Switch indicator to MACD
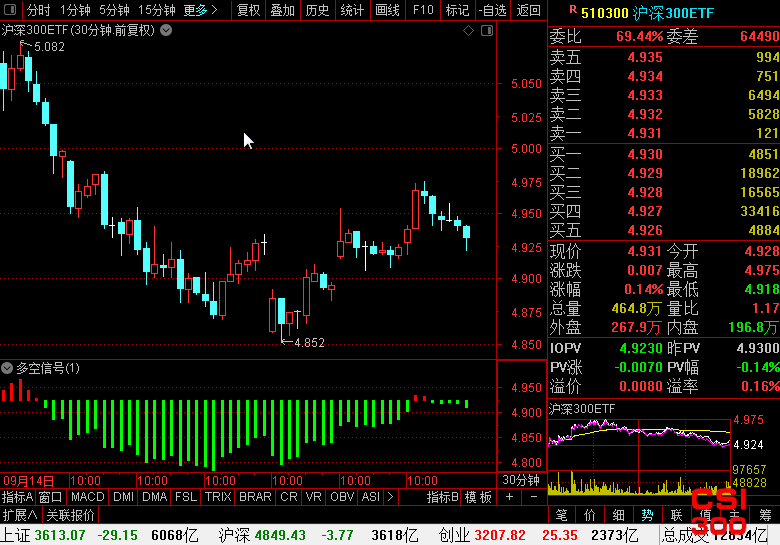The width and height of the screenshot is (780, 545). click(88, 497)
